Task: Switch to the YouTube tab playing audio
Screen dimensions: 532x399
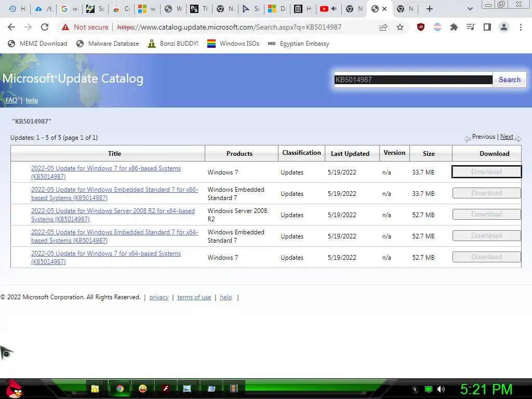Action: click(328, 9)
